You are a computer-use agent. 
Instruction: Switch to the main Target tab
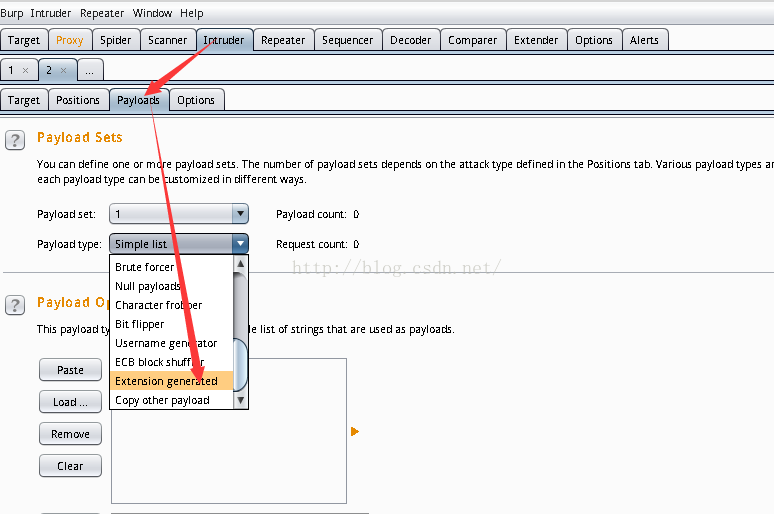24,40
